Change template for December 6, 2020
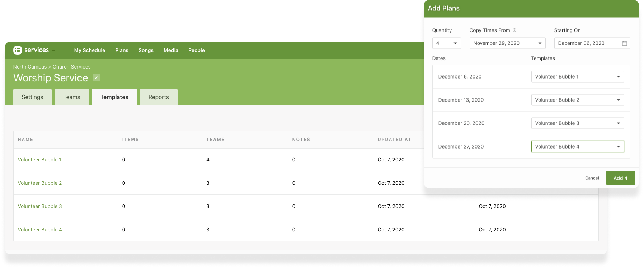 tap(577, 77)
